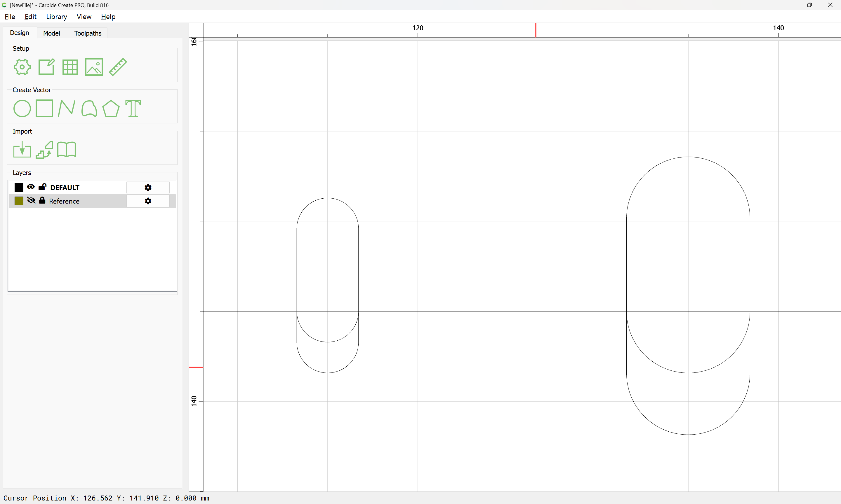Click the Reference layer olive color swatch
Viewport: 841px width, 504px height.
(x=19, y=201)
